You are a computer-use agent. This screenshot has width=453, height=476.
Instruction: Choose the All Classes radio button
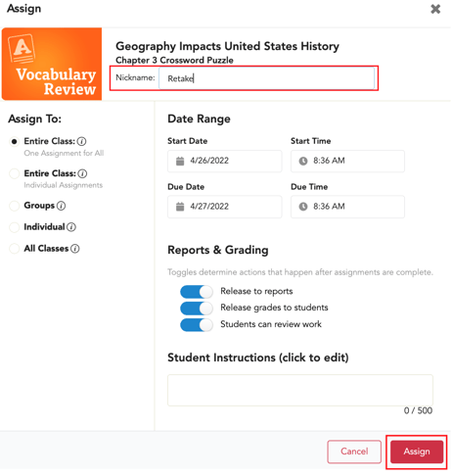pos(15,249)
